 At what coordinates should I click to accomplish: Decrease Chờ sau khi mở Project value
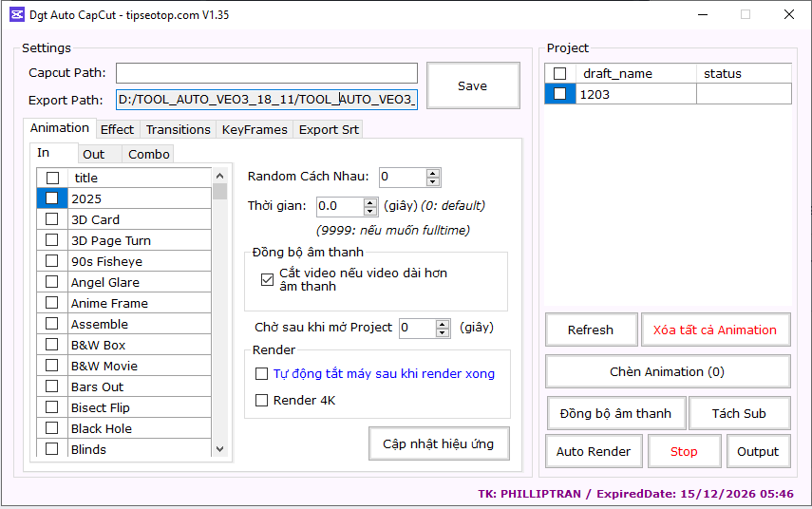pyautogui.click(x=443, y=332)
